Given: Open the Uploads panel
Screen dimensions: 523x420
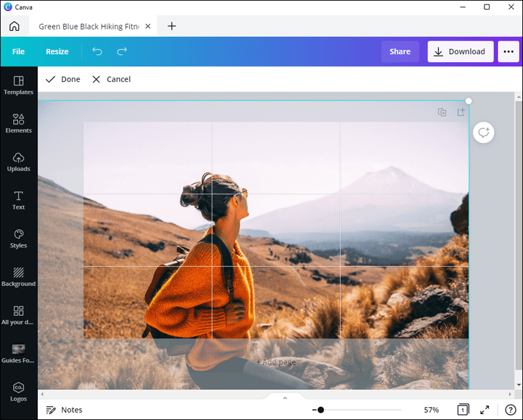Looking at the screenshot, I should coord(18,162).
